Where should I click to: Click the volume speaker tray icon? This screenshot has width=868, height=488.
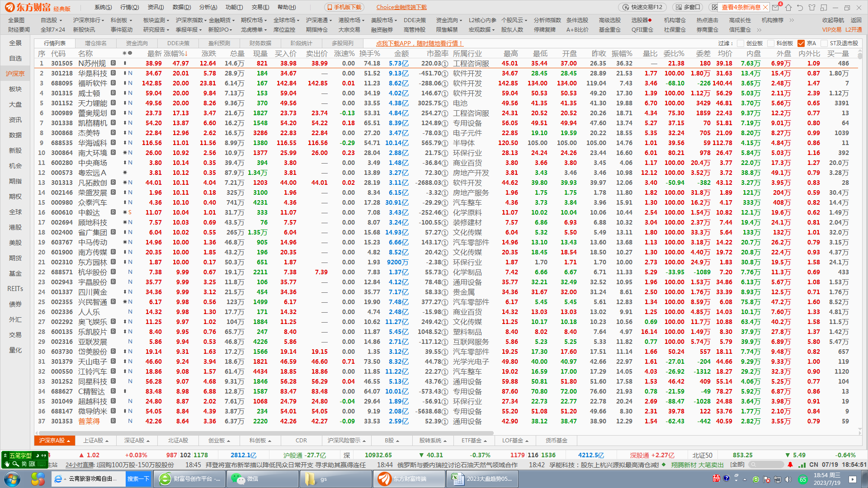pos(788,479)
